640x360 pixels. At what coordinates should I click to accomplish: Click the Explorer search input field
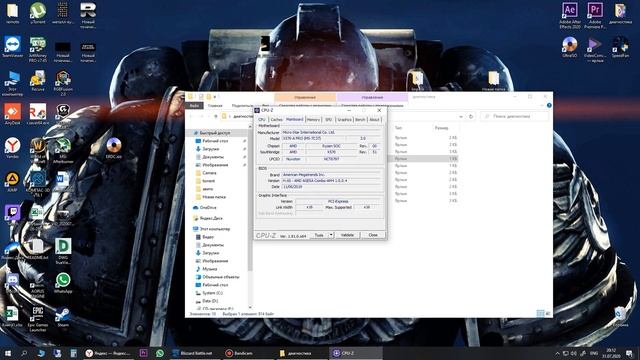[515, 116]
